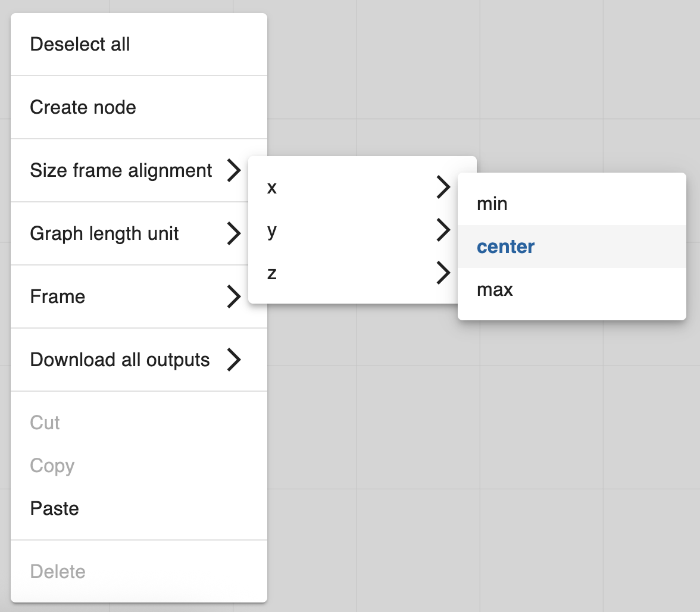The image size is (700, 612).
Task: Open Graph length unit submenu
Action: [x=104, y=234]
